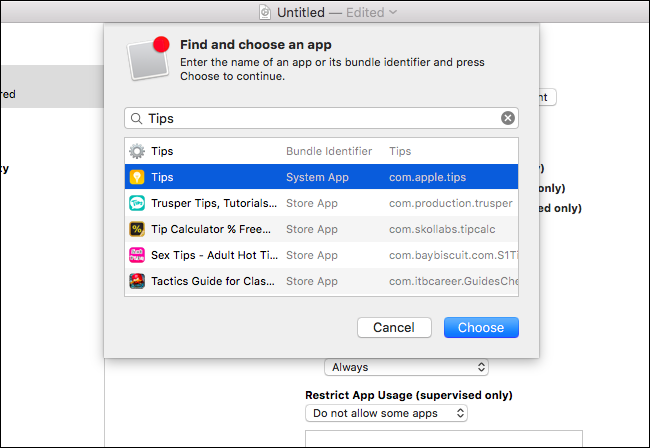
Task: Expand the Untitled title dropdown chevron
Action: [394, 12]
